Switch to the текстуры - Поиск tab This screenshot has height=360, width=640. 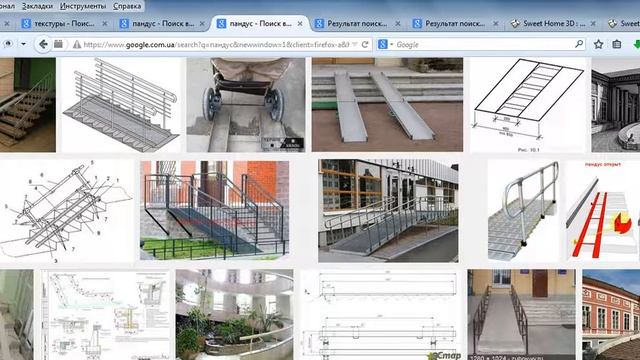coord(64,24)
